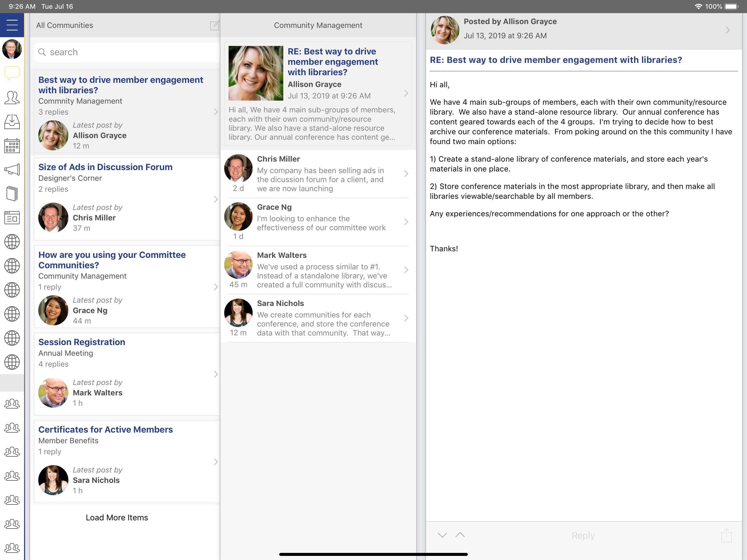
Task: Open the hamburger menu icon
Action: point(12,25)
